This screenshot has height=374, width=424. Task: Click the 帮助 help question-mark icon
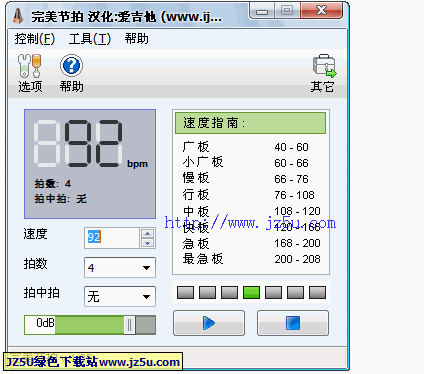click(x=71, y=65)
